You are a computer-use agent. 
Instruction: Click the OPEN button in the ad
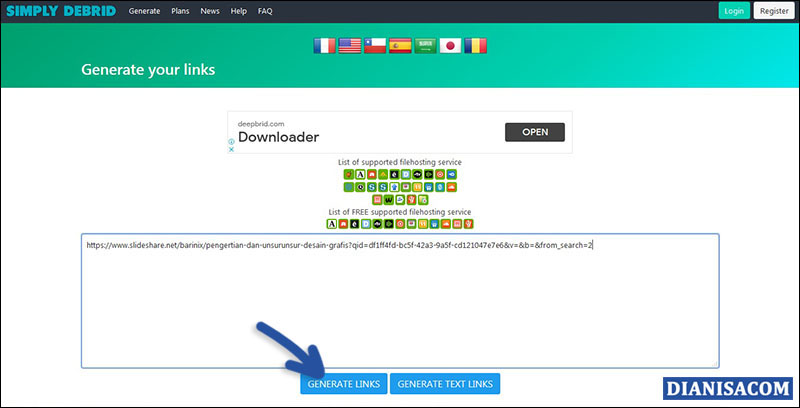(534, 132)
